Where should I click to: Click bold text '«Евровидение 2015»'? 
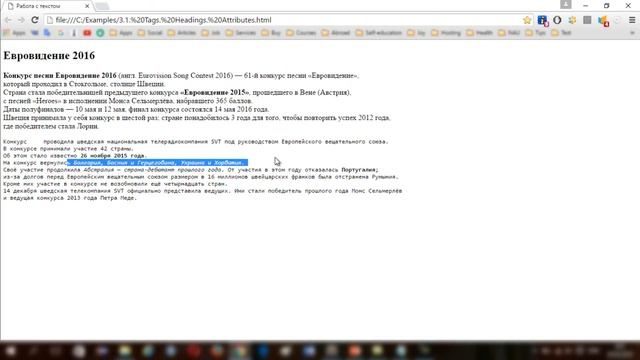click(x=214, y=92)
